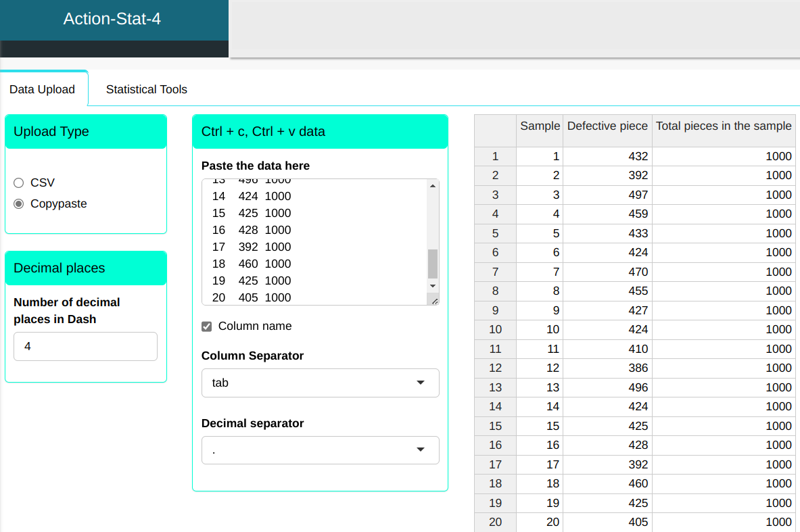Switch to the Statistical Tools tab
The width and height of the screenshot is (800, 532).
(x=146, y=89)
